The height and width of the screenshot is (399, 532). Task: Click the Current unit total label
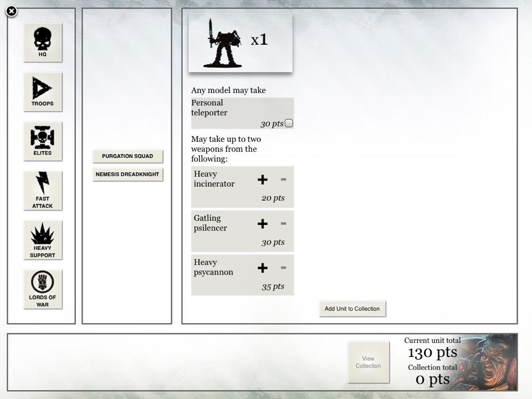[x=432, y=340]
